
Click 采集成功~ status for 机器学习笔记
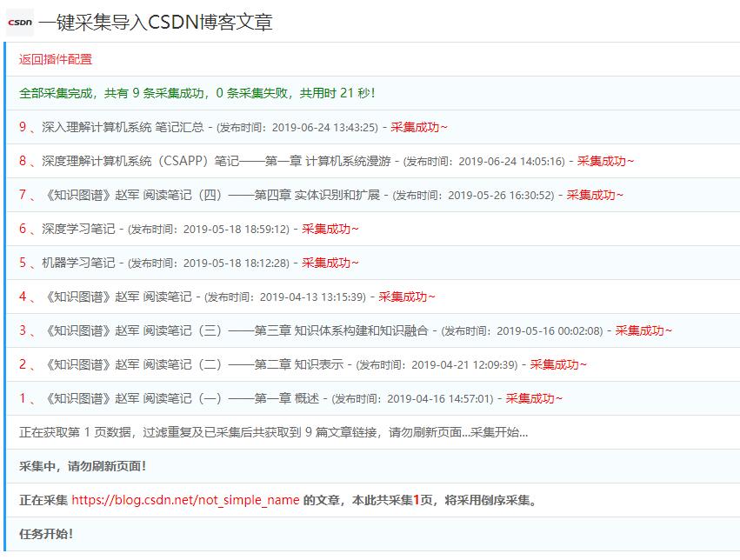(330, 263)
